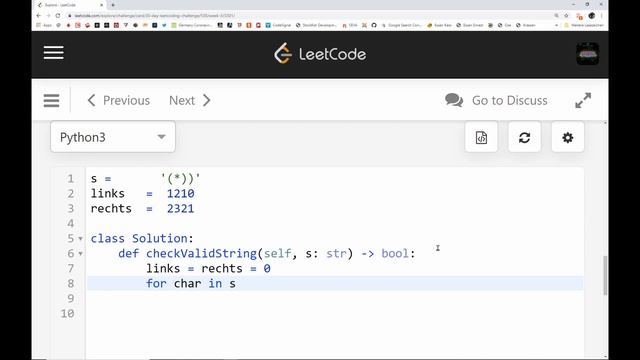Image resolution: width=640 pixels, height=360 pixels.
Task: Click the page vertical scrollbar thumb
Action: click(605, 275)
